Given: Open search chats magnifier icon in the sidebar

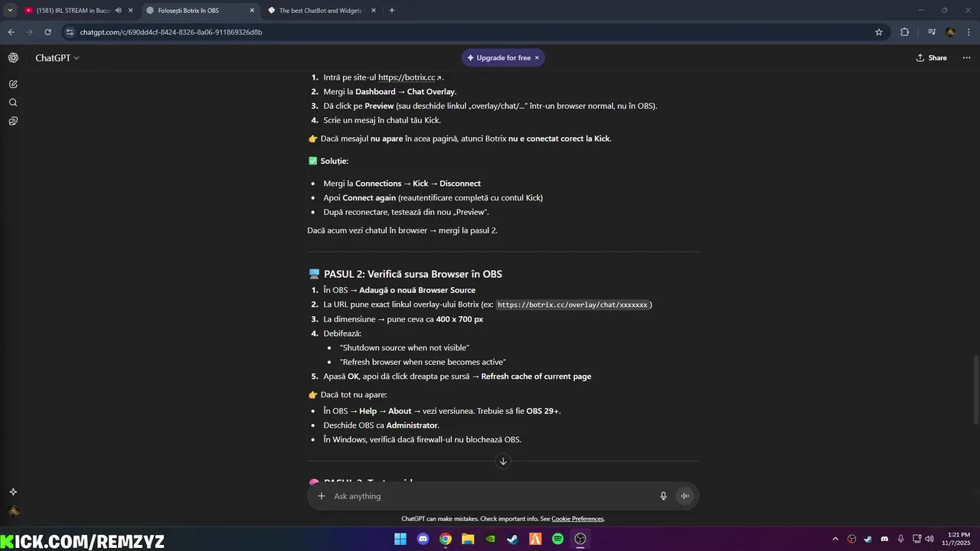Looking at the screenshot, I should 13,103.
